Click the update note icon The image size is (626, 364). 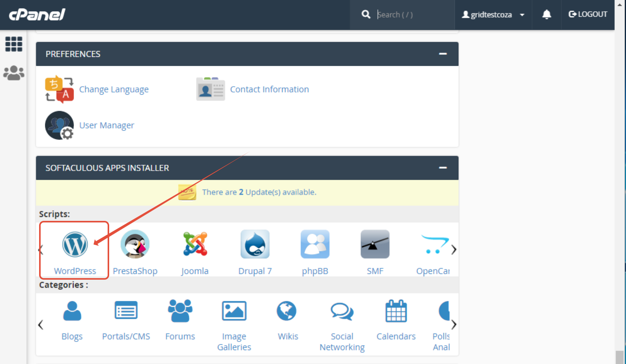pos(187,192)
